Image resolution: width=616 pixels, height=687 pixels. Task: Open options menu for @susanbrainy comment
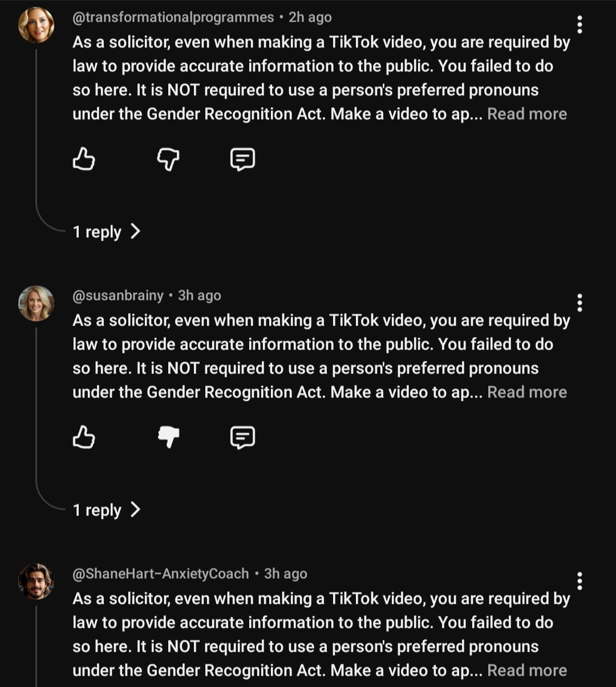(x=579, y=303)
